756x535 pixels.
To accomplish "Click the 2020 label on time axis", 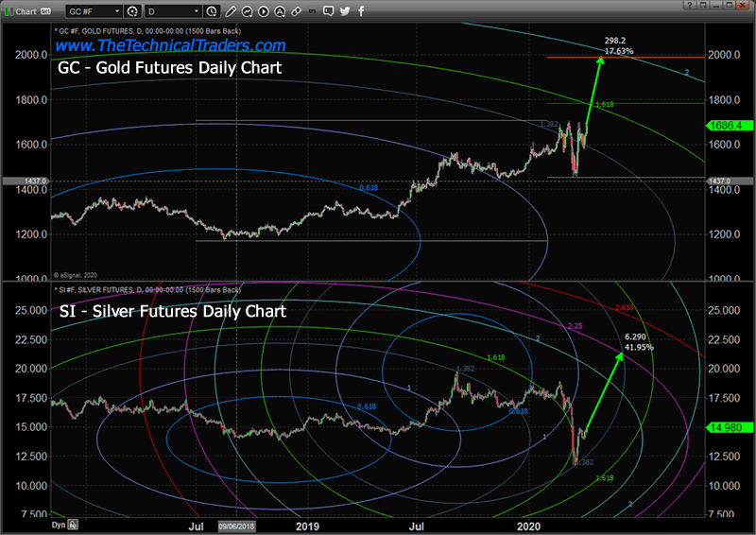I will click(x=528, y=526).
